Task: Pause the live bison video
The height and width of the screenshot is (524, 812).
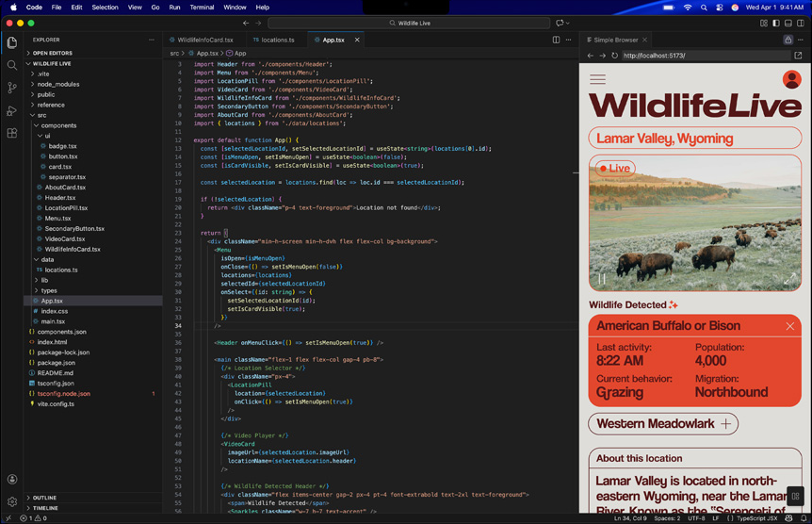Action: click(x=602, y=279)
